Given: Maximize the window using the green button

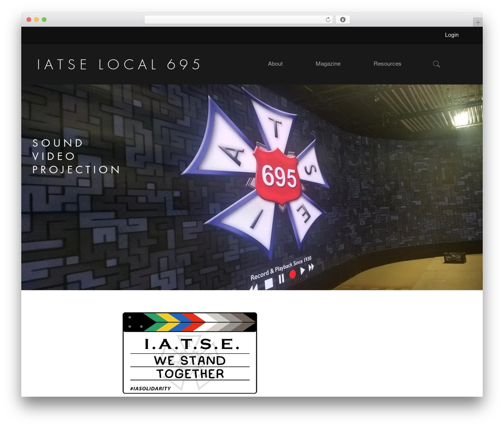Looking at the screenshot, I should pyautogui.click(x=44, y=20).
